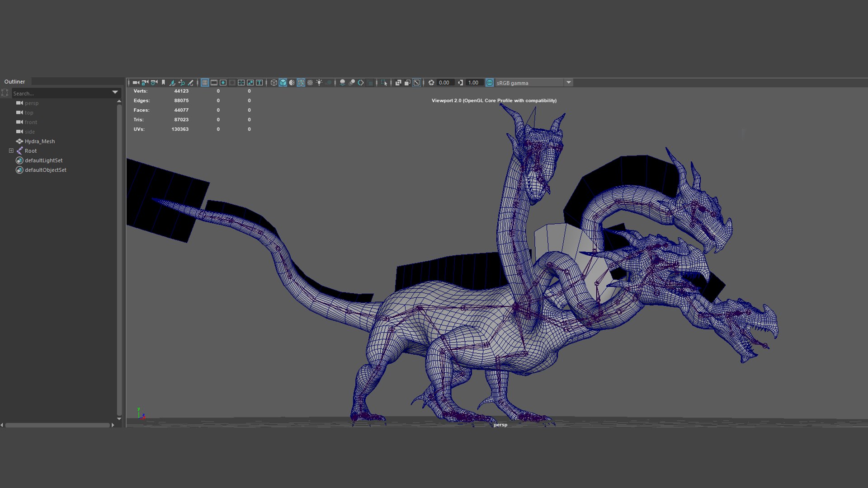Screen dimensions: 868x488
Task: Select defaultObjectSet in the Outliner
Action: 46,170
